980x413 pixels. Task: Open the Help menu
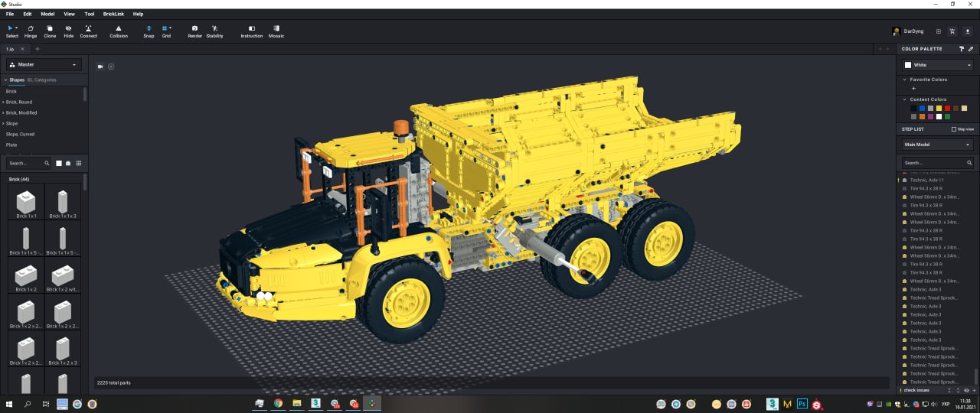pos(138,14)
